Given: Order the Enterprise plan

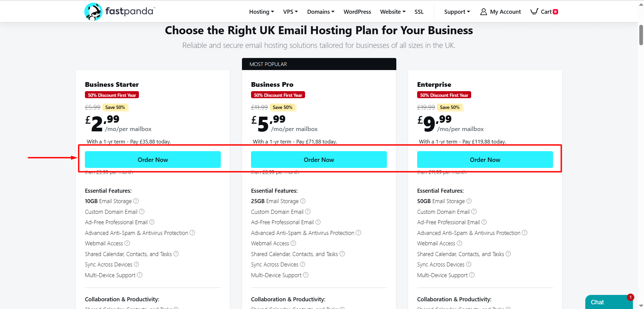Looking at the screenshot, I should tap(485, 160).
